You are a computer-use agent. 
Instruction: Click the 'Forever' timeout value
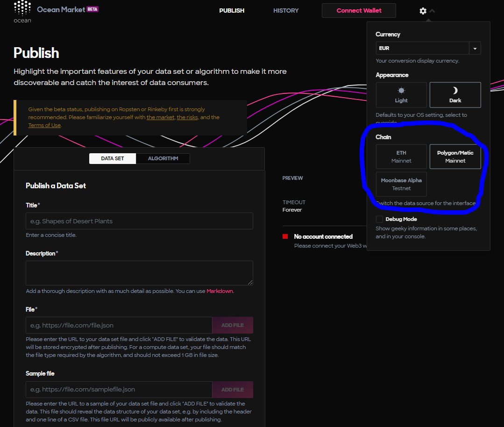click(292, 210)
